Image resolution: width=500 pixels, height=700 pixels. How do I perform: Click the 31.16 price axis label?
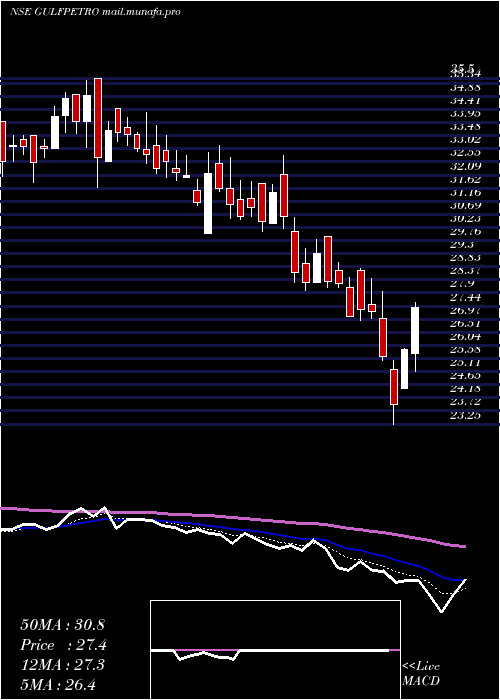tap(467, 192)
